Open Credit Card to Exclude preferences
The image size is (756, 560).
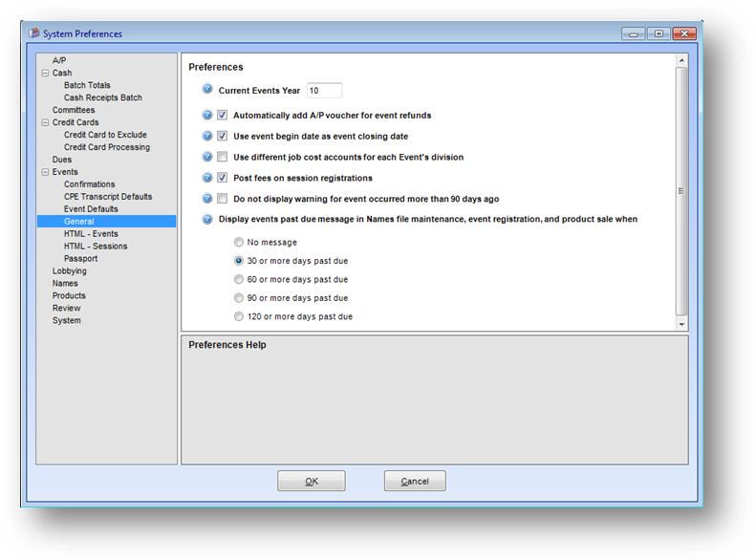[x=105, y=135]
